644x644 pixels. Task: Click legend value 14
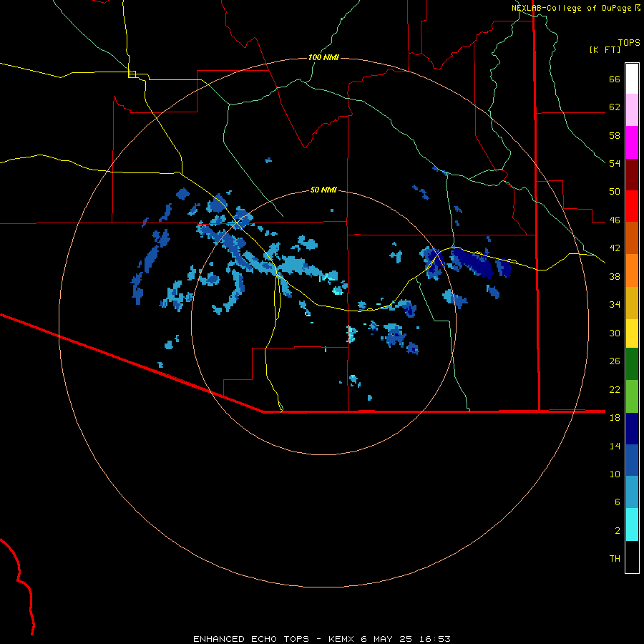615,446
